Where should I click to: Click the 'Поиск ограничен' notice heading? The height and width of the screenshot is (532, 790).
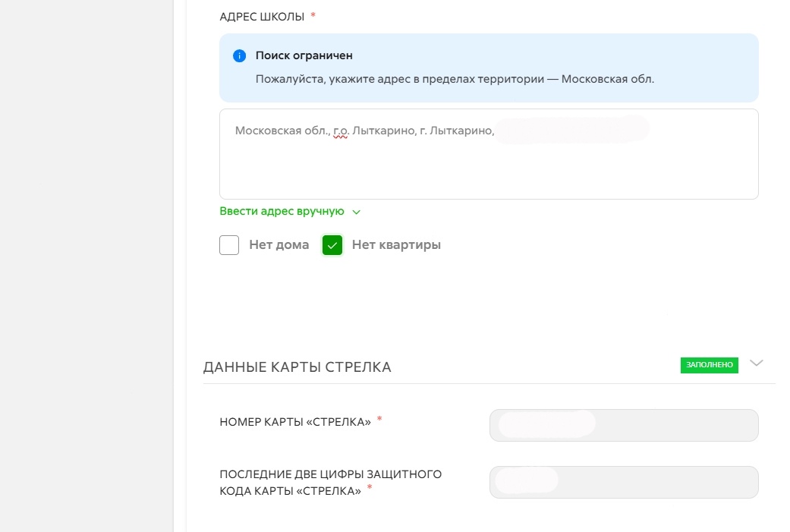click(304, 55)
